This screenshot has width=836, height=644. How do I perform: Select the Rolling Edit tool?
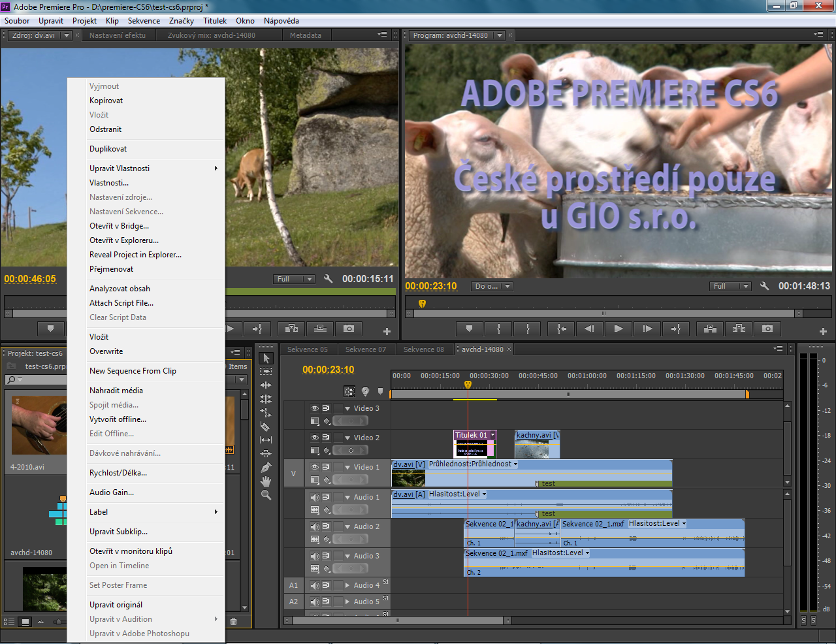click(x=266, y=398)
